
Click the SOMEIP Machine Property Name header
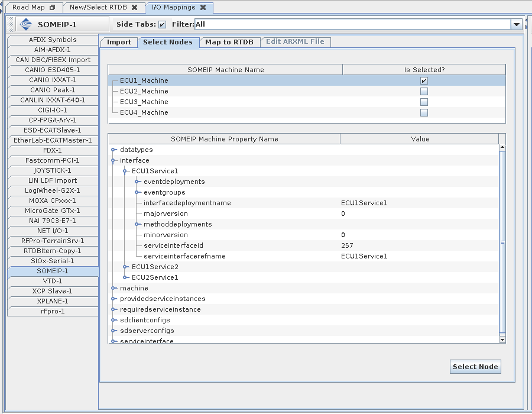pyautogui.click(x=224, y=139)
